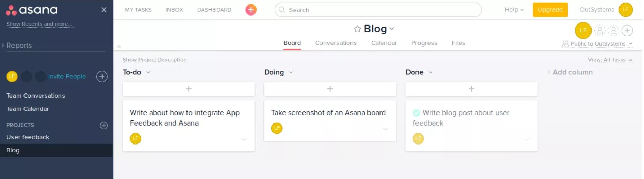The image size is (644, 179).
Task: Click Invite People link
Action: (x=67, y=76)
